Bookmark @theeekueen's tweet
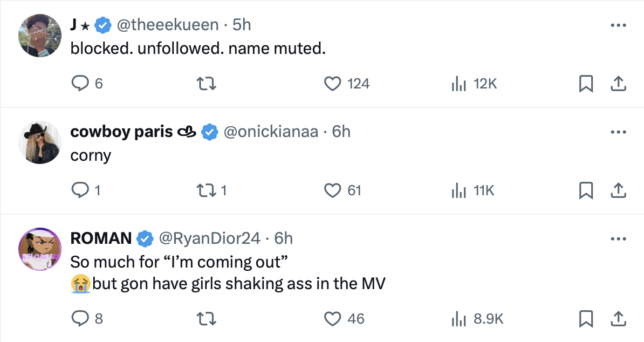 [586, 84]
